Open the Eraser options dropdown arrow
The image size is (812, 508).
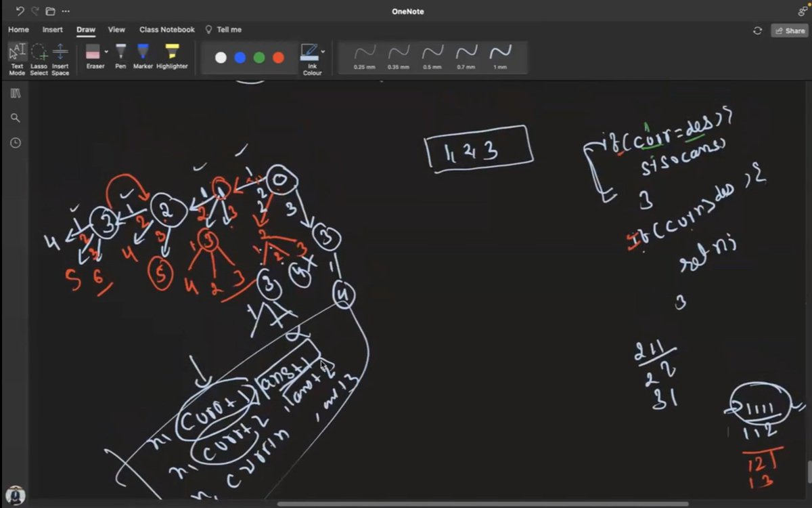(x=106, y=51)
